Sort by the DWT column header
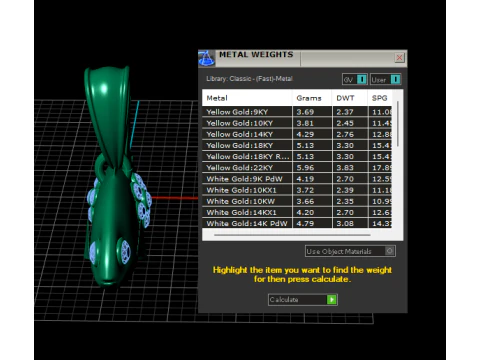 [350, 98]
